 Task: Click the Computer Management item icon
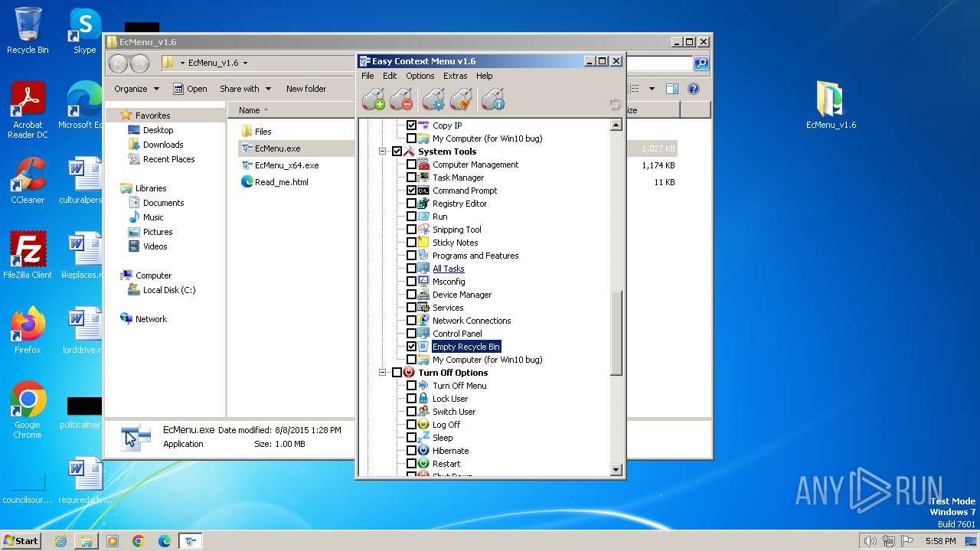point(423,165)
